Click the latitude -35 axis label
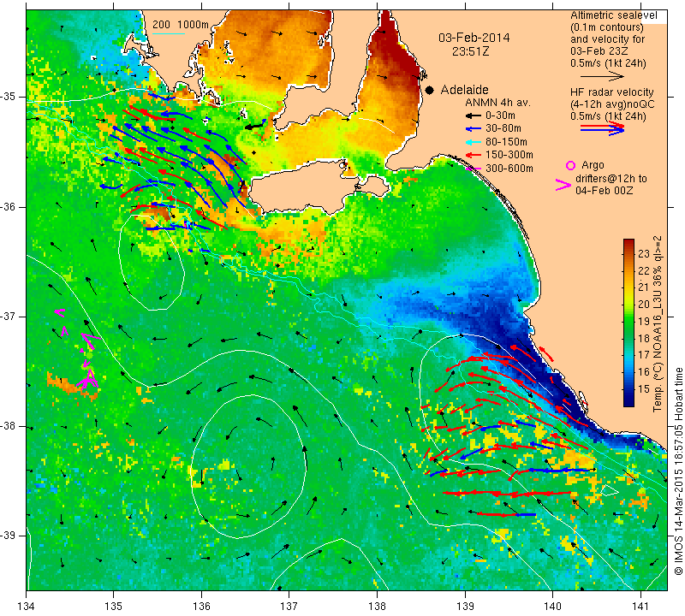685x616 pixels. pos(9,97)
